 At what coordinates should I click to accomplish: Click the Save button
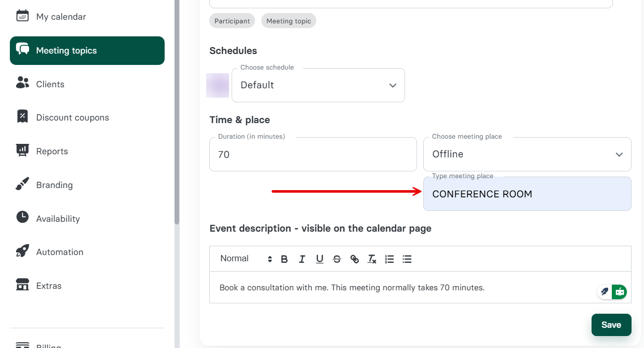point(611,325)
